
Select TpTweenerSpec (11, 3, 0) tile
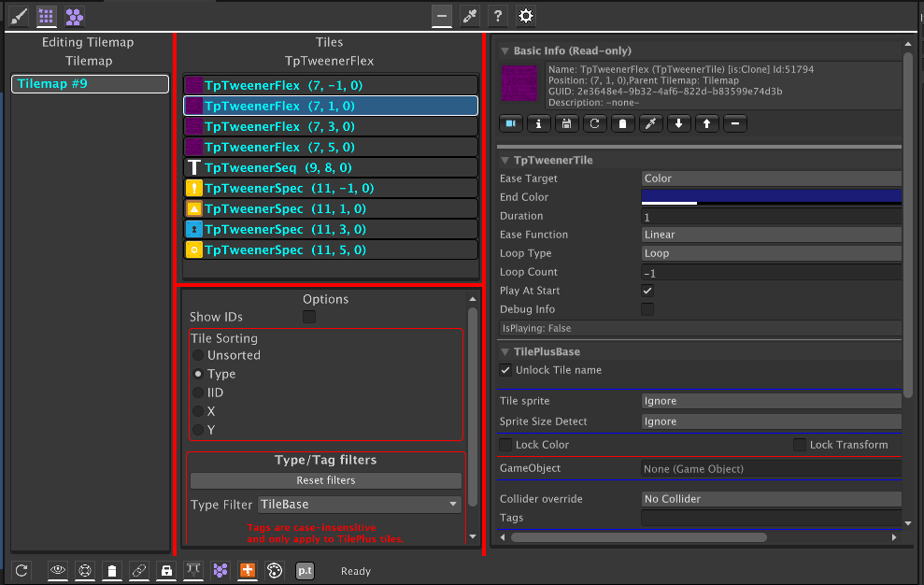(331, 229)
